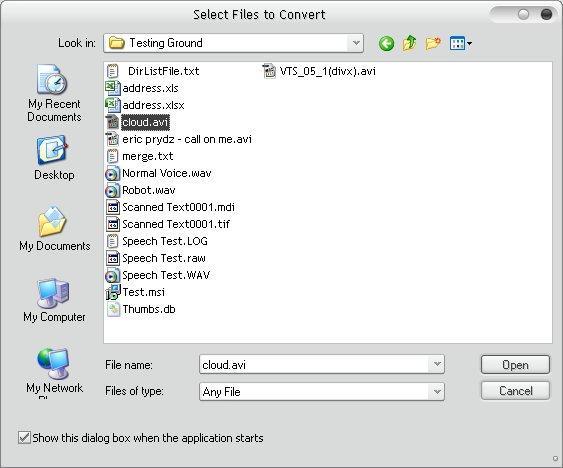Viewport: 563px width, 468px height.
Task: Select the file name Speech Test.WAV
Action: coord(166,275)
